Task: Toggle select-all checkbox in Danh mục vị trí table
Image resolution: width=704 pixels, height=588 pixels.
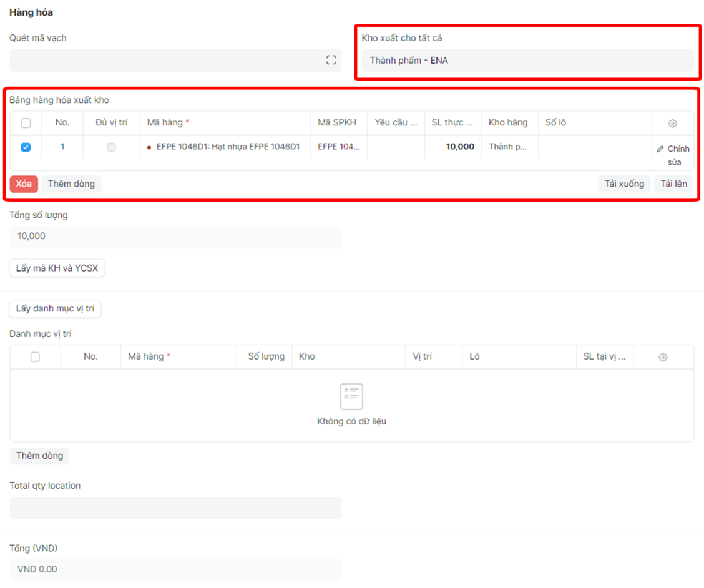Action: [x=35, y=357]
